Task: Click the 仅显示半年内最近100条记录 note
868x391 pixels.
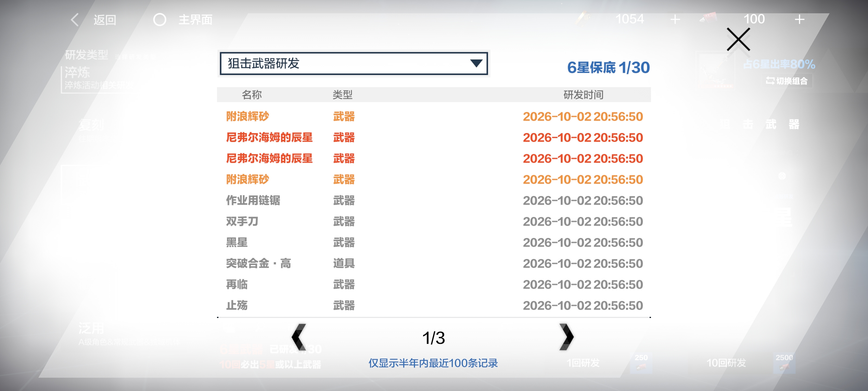Action: (x=433, y=363)
